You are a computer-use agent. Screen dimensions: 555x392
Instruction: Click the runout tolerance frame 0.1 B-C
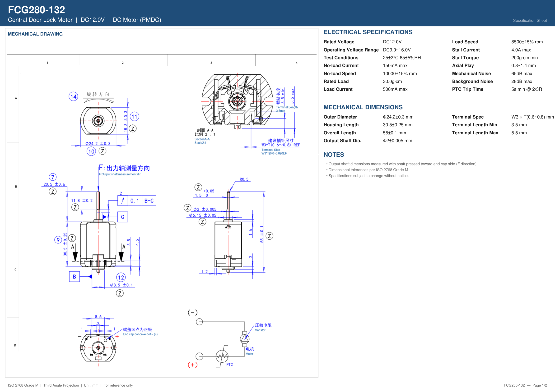(137, 201)
